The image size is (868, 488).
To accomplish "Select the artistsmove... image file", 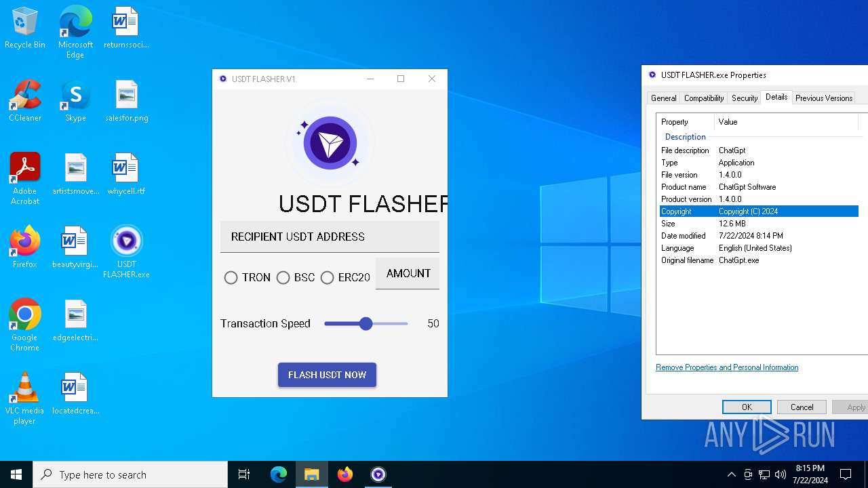I will click(x=75, y=175).
